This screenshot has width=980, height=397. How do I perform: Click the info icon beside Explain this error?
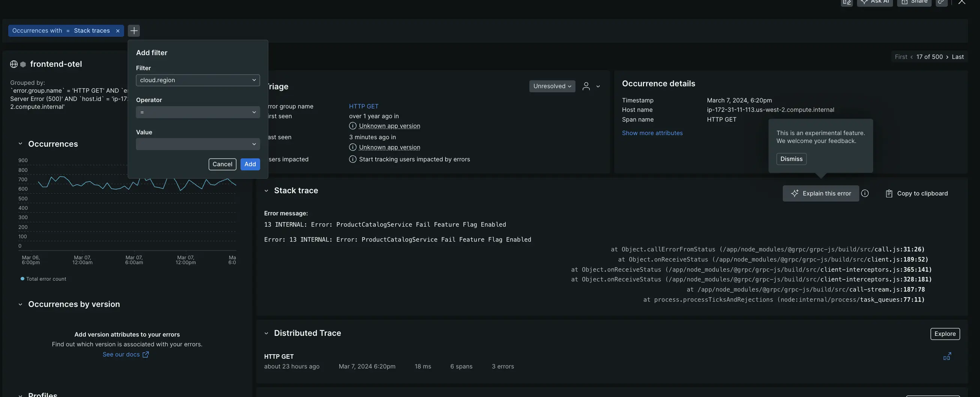865,193
